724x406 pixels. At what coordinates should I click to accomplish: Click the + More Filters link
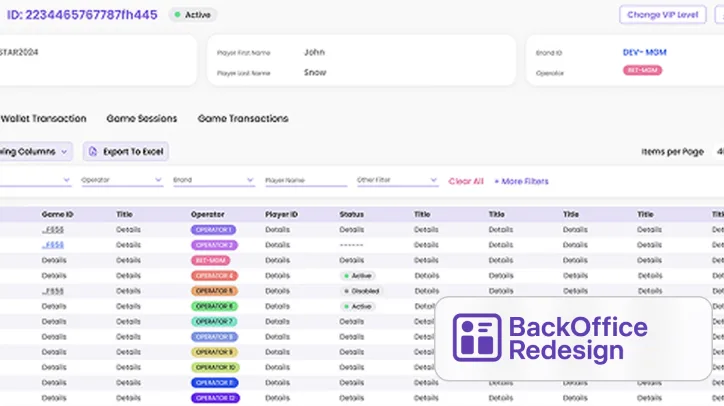pos(521,181)
